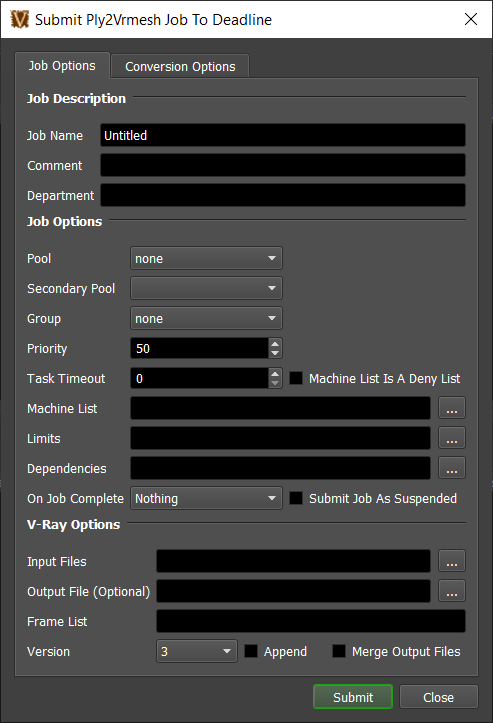Enable Machine List Is A Deny List
The width and height of the screenshot is (493, 723).
[296, 379]
